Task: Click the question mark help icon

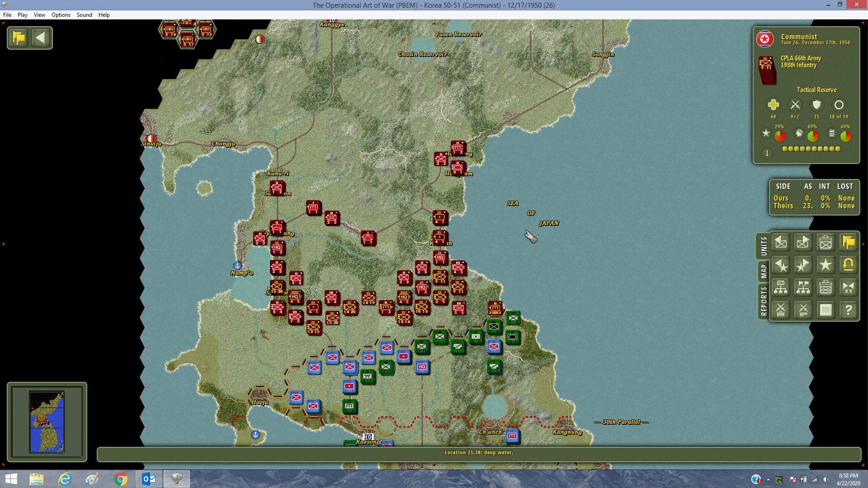Action: [x=849, y=310]
